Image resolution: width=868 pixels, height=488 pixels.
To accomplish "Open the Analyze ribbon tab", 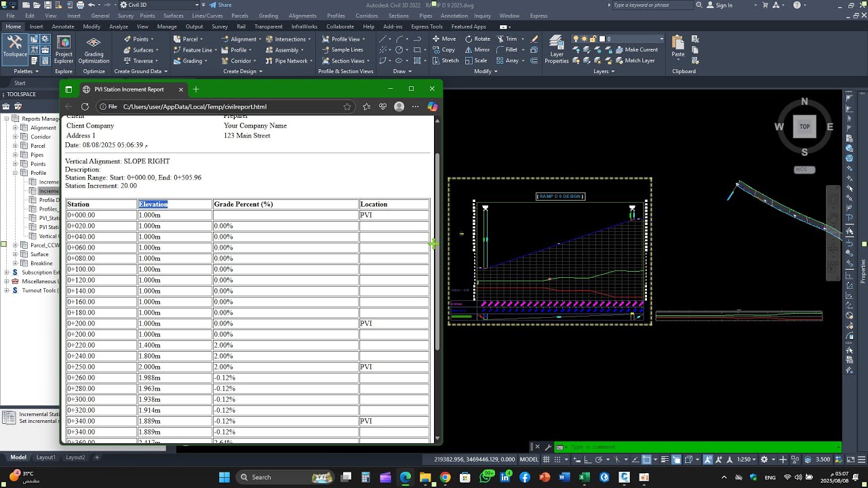I will click(119, 26).
